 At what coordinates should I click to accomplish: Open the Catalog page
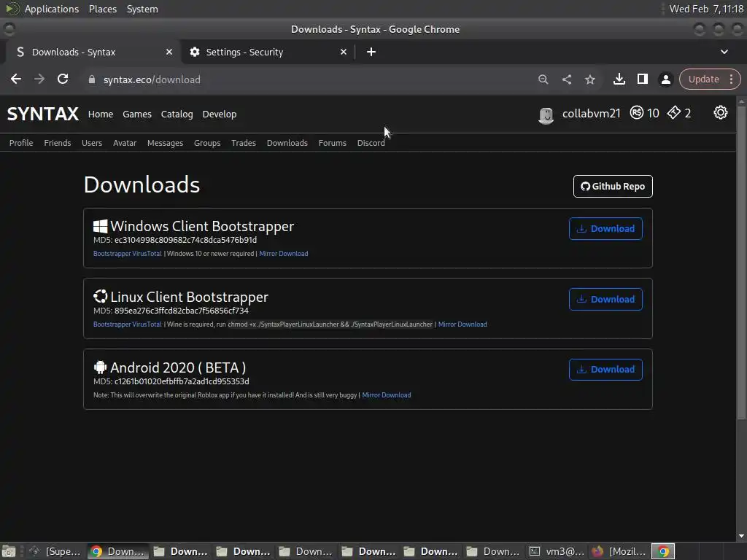[x=177, y=114]
